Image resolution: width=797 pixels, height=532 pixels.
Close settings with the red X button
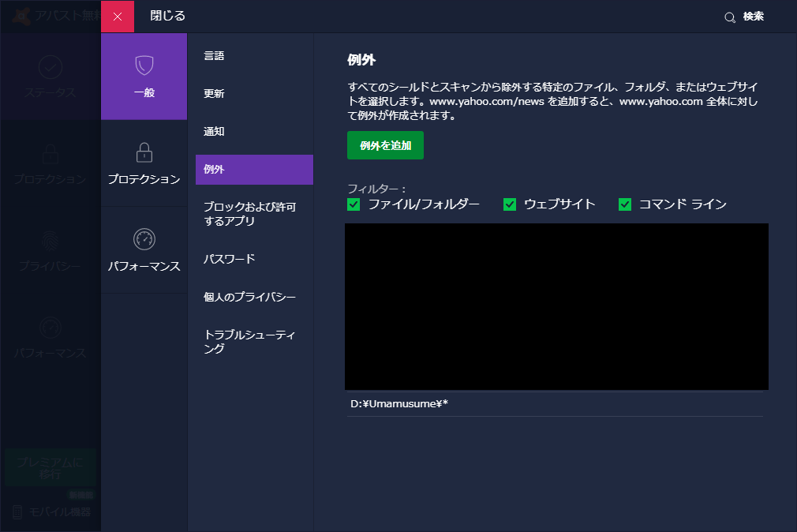point(118,17)
